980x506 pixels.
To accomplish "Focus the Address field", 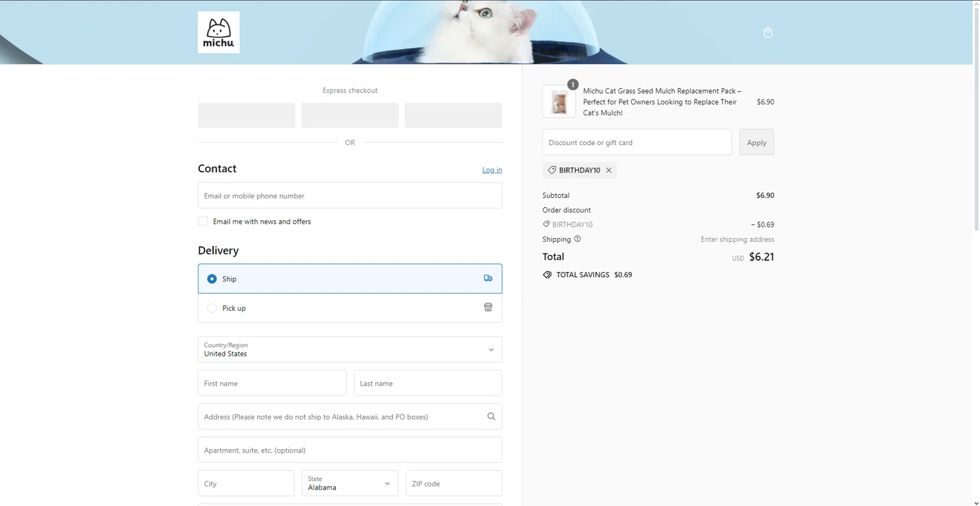I will click(x=350, y=416).
